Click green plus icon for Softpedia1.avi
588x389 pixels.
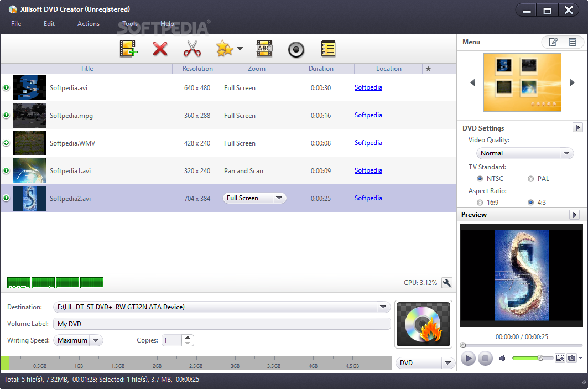pos(6,170)
